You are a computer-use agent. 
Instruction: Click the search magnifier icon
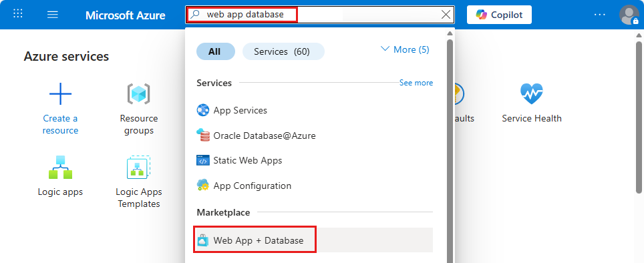[x=196, y=15]
